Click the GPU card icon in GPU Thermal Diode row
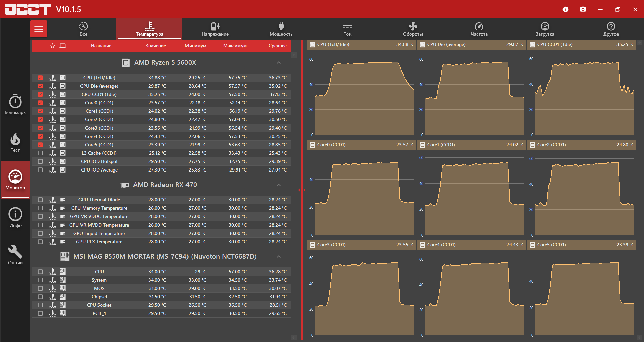The height and width of the screenshot is (342, 644). [x=63, y=200]
